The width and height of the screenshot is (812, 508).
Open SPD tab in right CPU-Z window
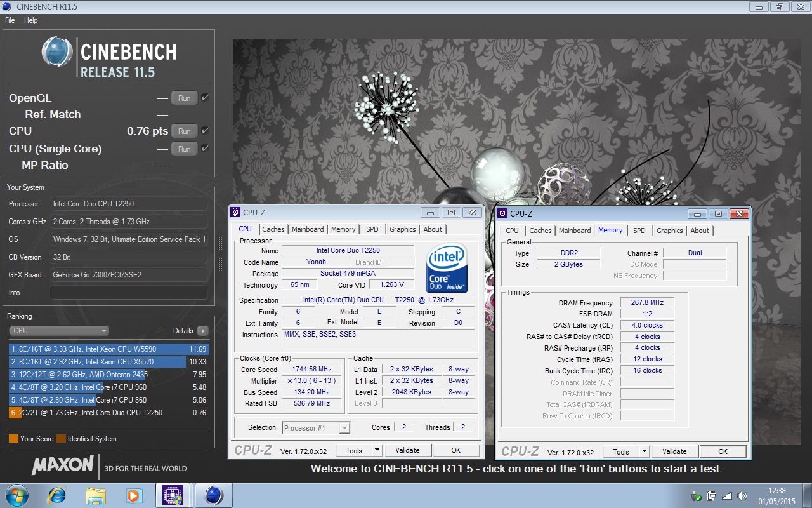pyautogui.click(x=639, y=231)
